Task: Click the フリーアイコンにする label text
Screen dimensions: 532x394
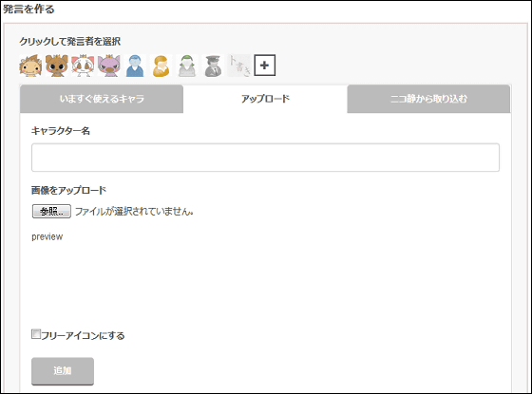Action: tap(83, 336)
